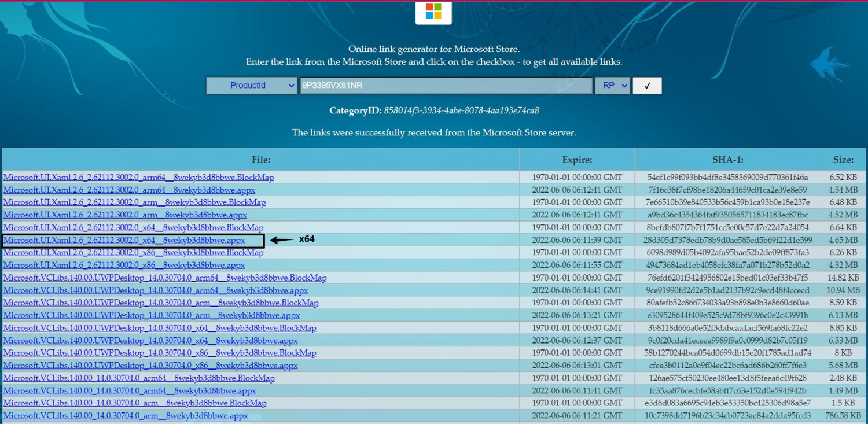
Task: Open VCLibs UWPDesktop x64 BlockMap link
Action: coord(160,328)
